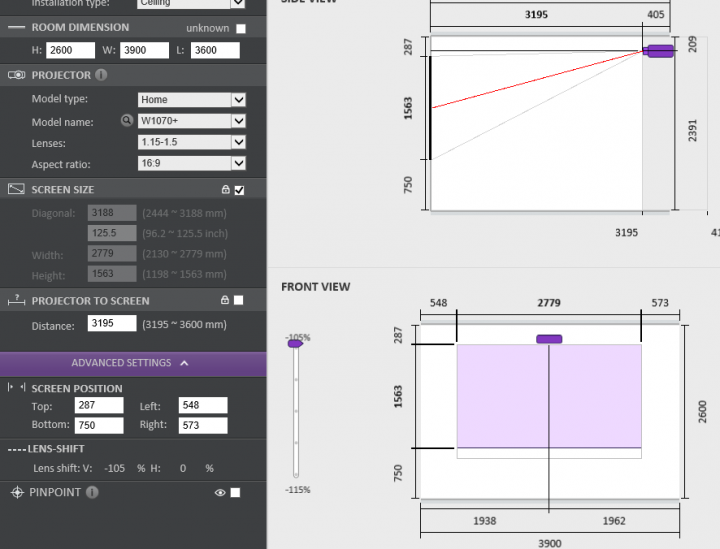This screenshot has height=549, width=720.
Task: Click the Screen Size section icon
Action: tap(17, 189)
